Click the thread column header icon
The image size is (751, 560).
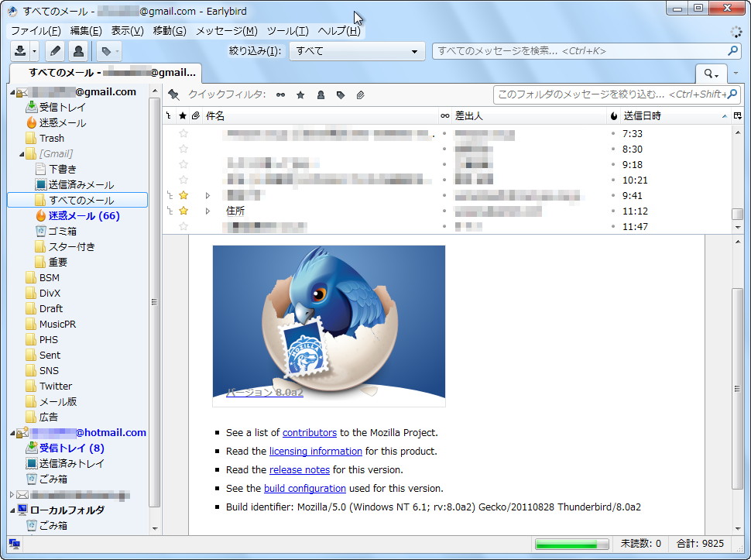[169, 116]
